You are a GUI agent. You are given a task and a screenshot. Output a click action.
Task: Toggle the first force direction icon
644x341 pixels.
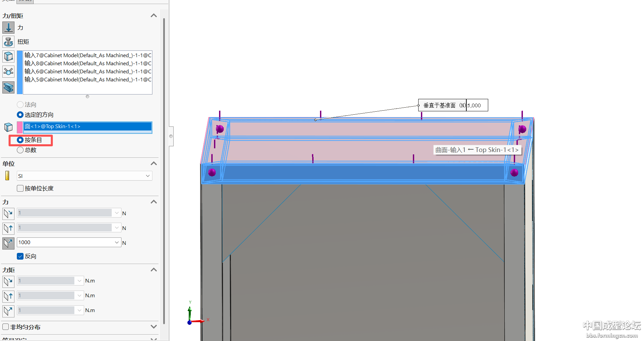coord(8,214)
